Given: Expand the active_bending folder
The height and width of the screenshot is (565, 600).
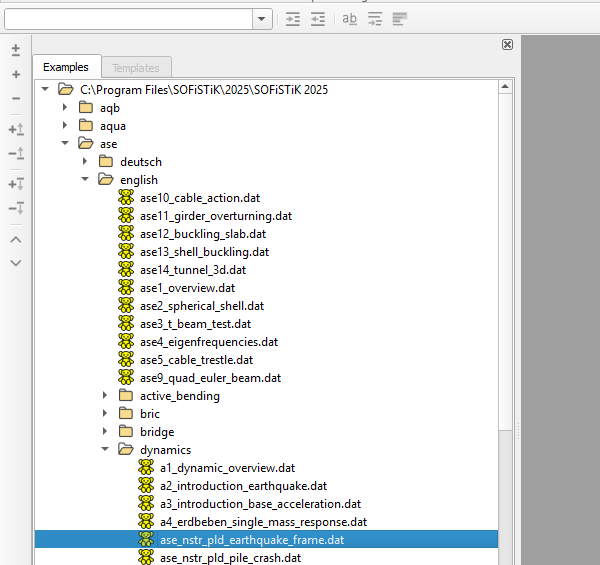Looking at the screenshot, I should pyautogui.click(x=105, y=395).
